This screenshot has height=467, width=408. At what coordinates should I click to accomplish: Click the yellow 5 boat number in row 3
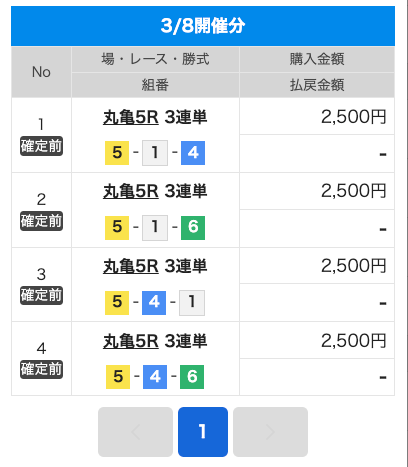117,303
